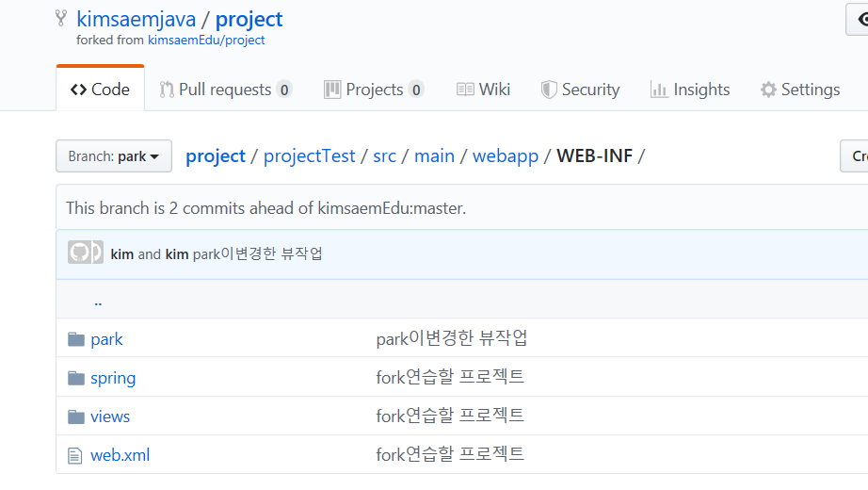Viewport: 868px width, 490px height.
Task: Click the spring folder icon
Action: (76, 378)
